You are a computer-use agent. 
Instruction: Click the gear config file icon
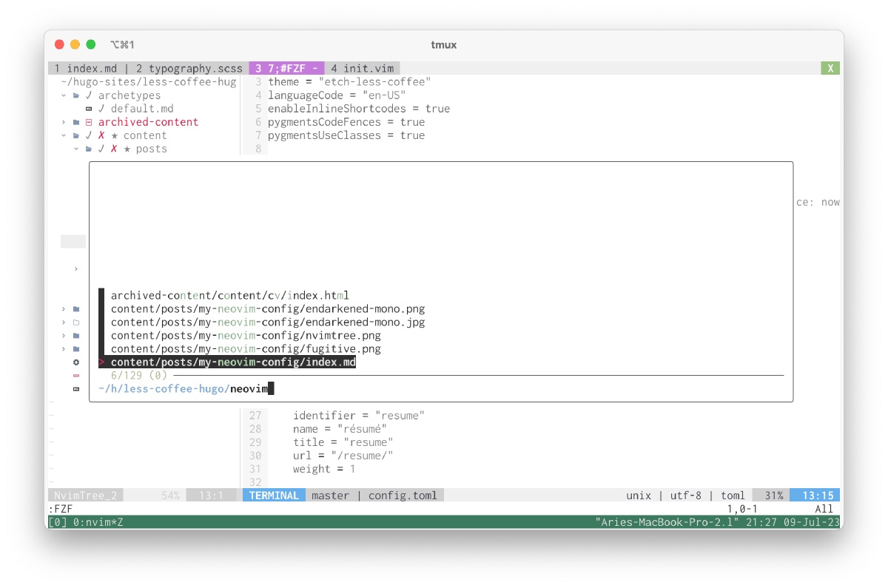[76, 362]
